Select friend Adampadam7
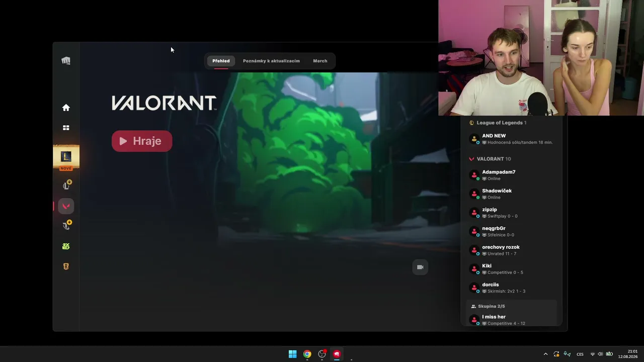The width and height of the screenshot is (644, 362). click(x=511, y=175)
